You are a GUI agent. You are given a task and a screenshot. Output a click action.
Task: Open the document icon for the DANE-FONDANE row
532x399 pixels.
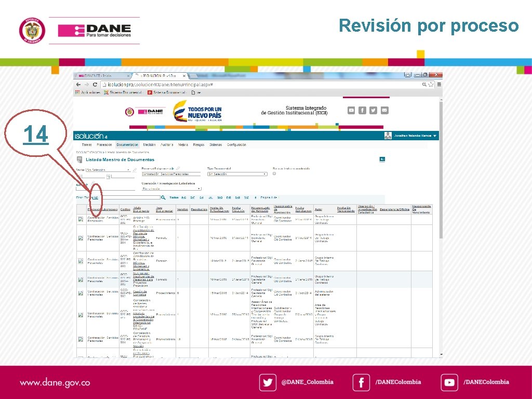point(81,315)
